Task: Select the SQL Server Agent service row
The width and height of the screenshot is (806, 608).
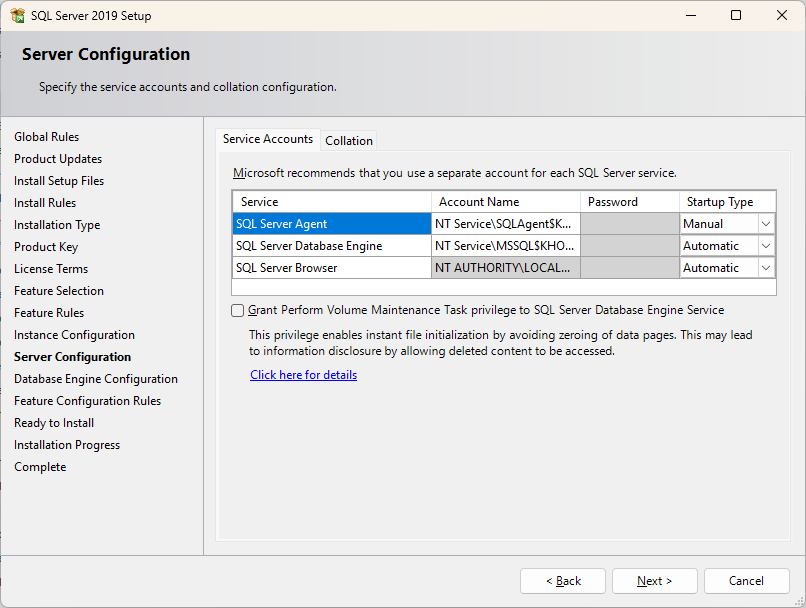Action: [332, 224]
